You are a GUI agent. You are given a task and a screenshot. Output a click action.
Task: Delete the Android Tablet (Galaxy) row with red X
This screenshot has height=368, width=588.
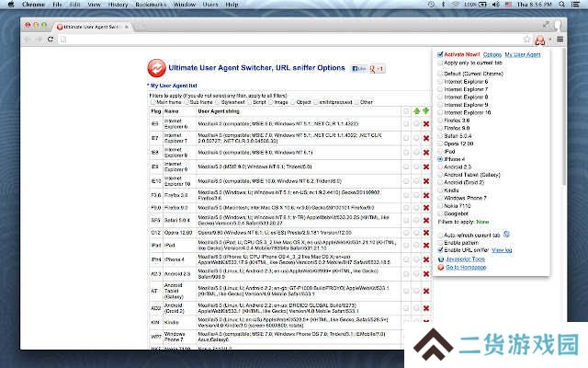pos(426,291)
